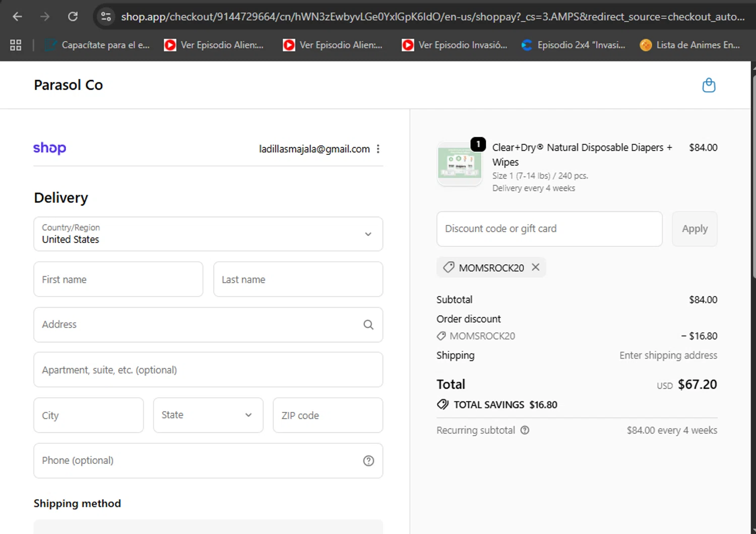Image resolution: width=756 pixels, height=534 pixels.
Task: Remove MOMSROCK20 discount code
Action: 536,267
